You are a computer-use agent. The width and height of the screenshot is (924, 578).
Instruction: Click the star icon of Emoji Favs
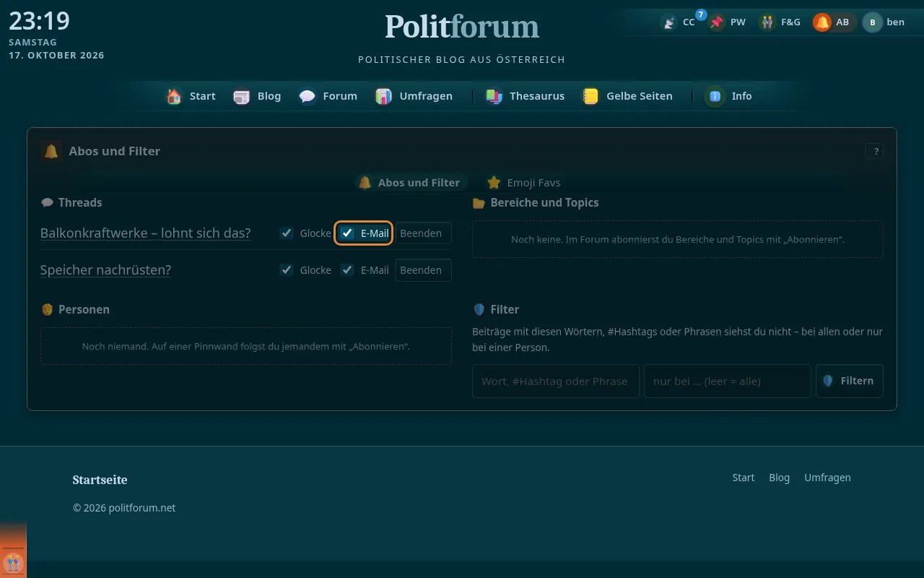coord(494,183)
